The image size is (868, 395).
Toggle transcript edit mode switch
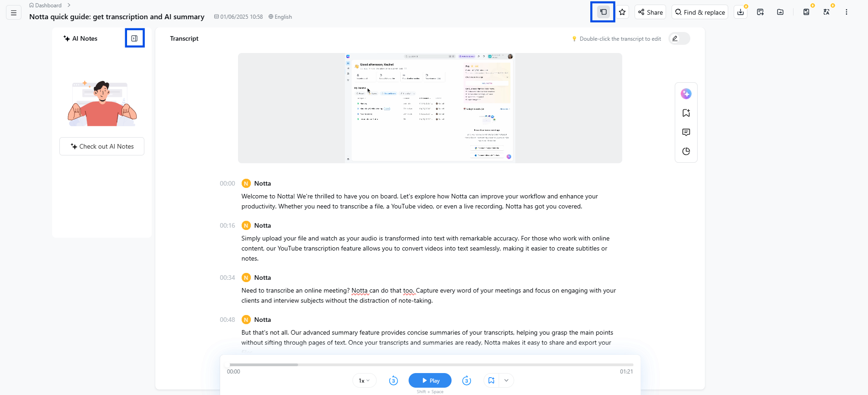[679, 38]
